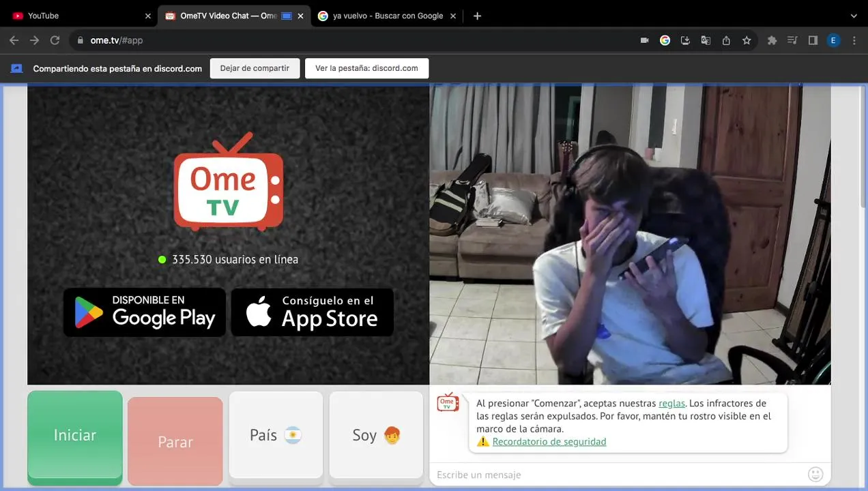The height and width of the screenshot is (491, 868).
Task: Open the Extensions puzzle icon
Action: [772, 40]
